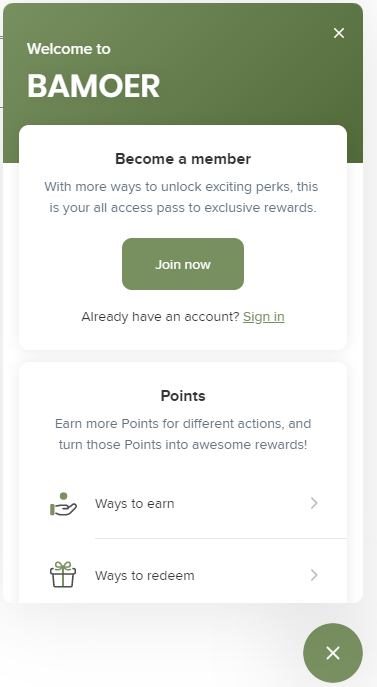Click the gift box redeem icon
Viewport: 377px width, 687px height.
coord(63,574)
